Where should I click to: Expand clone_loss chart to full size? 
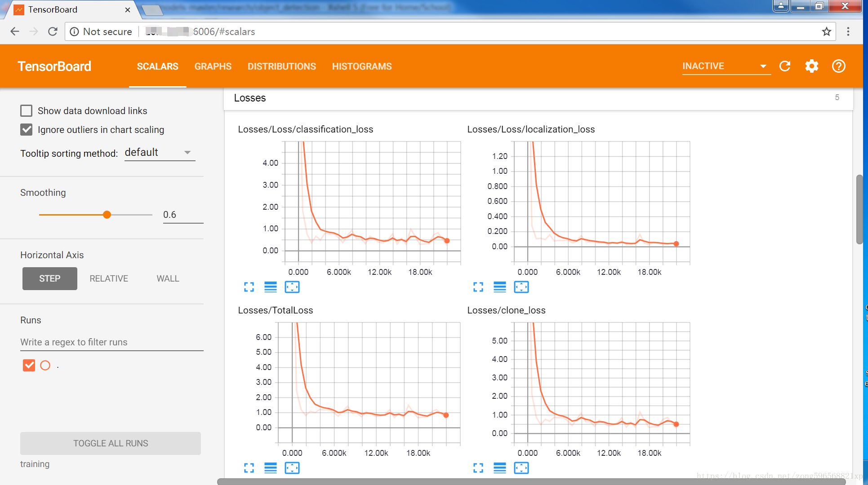point(478,468)
